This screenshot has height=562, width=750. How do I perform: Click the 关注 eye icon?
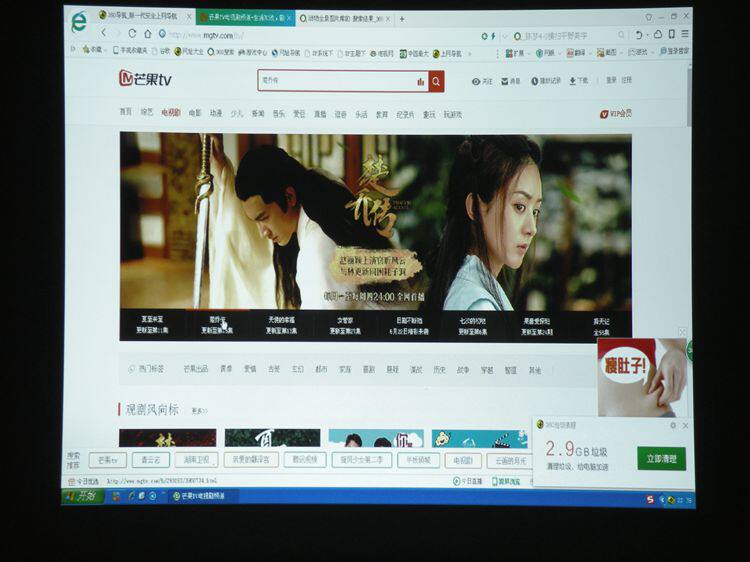(x=475, y=82)
